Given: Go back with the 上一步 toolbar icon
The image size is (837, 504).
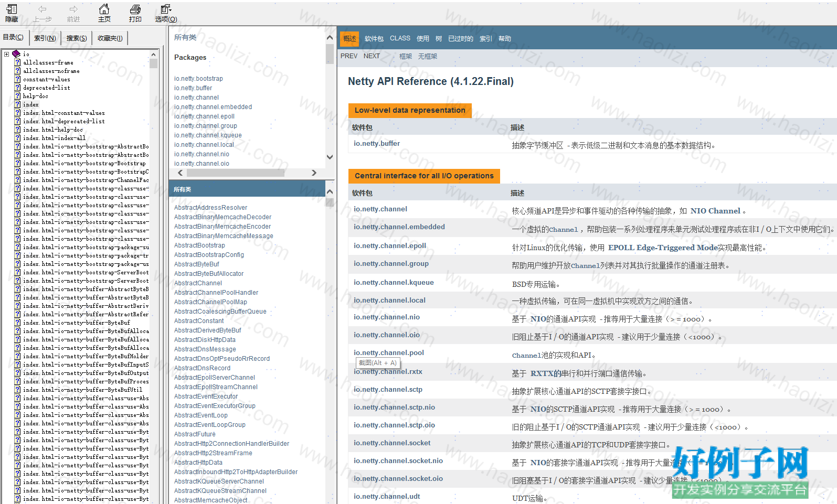Looking at the screenshot, I should tap(43, 13).
